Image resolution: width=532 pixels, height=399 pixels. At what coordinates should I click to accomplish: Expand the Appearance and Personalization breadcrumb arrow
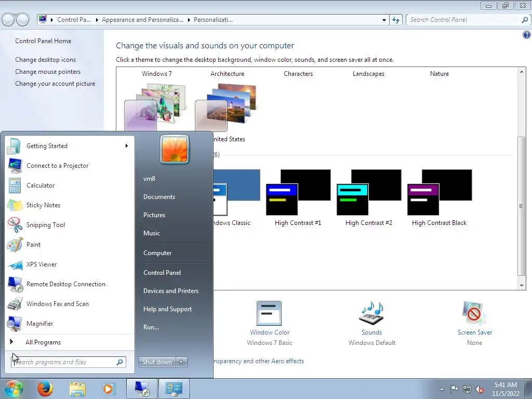tap(189, 20)
